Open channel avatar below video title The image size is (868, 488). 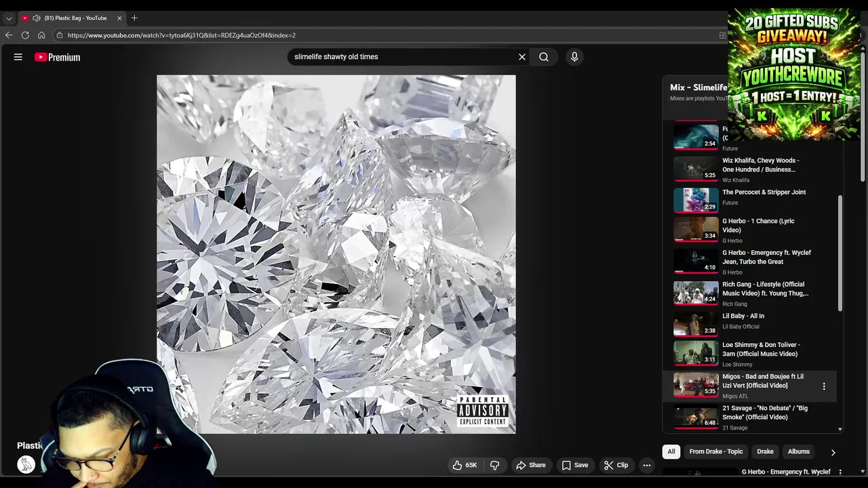pyautogui.click(x=26, y=464)
